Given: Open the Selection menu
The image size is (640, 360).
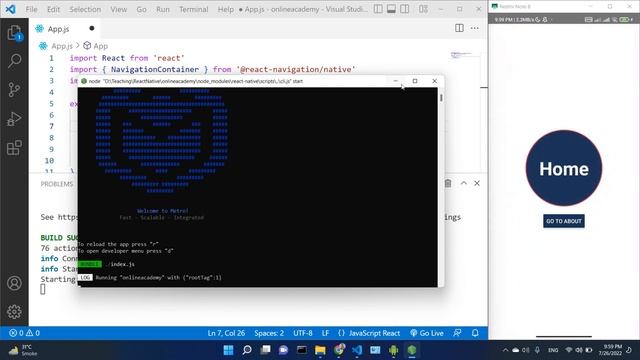Looking at the screenshot, I should (x=85, y=9).
